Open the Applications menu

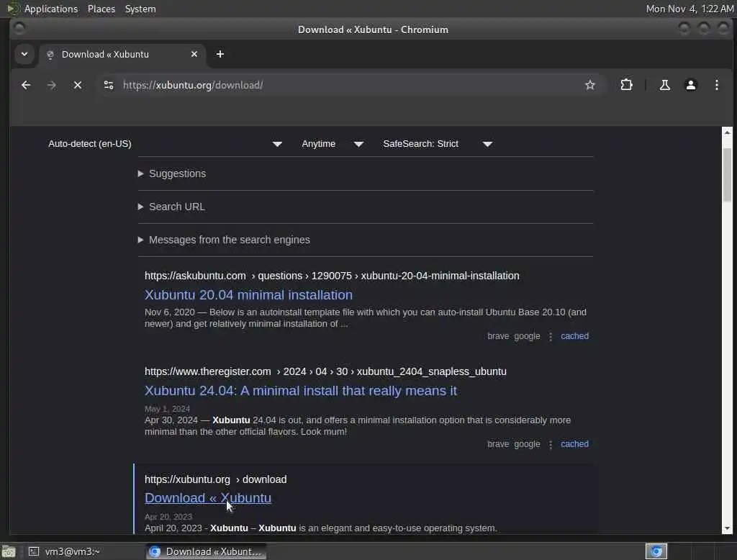tap(51, 9)
